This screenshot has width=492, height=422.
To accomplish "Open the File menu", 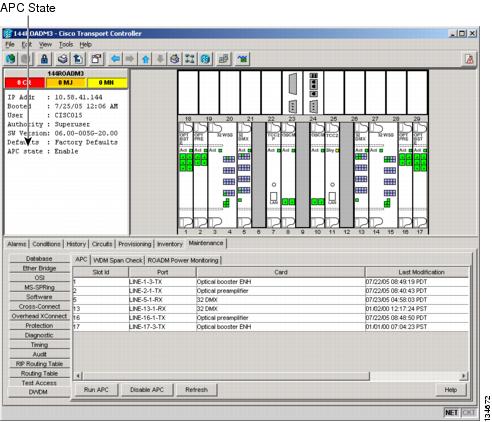I will pyautogui.click(x=10, y=44).
